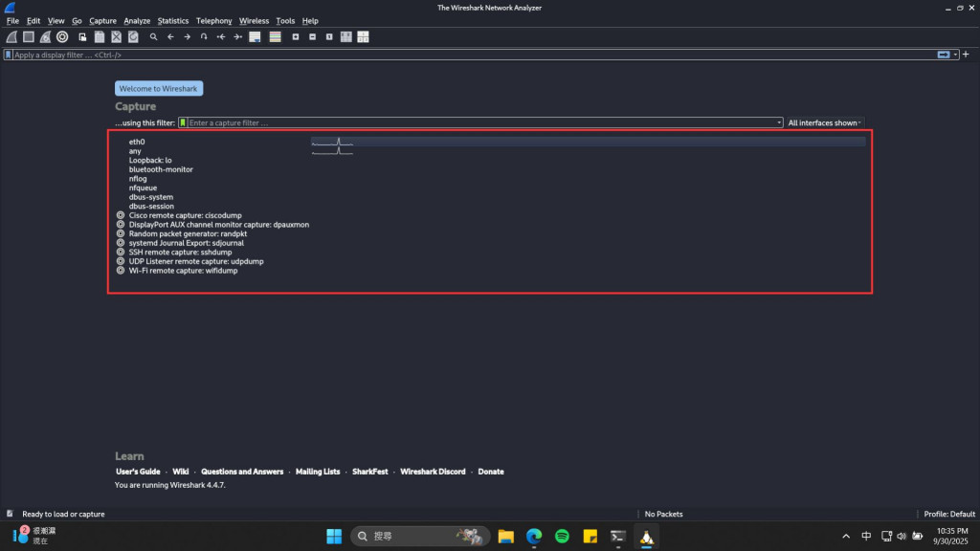Screen dimensions: 980x551
Task: Open SSH remote capture settings gear
Action: point(121,253)
